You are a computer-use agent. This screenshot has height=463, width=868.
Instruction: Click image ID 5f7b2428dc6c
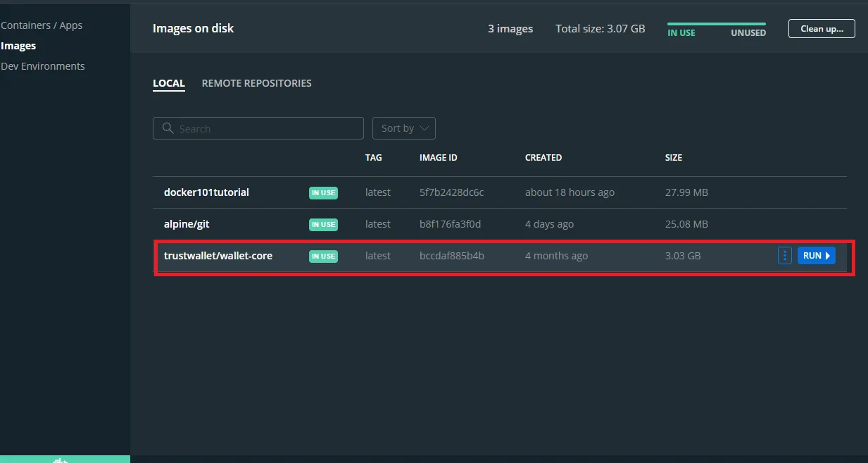point(452,192)
